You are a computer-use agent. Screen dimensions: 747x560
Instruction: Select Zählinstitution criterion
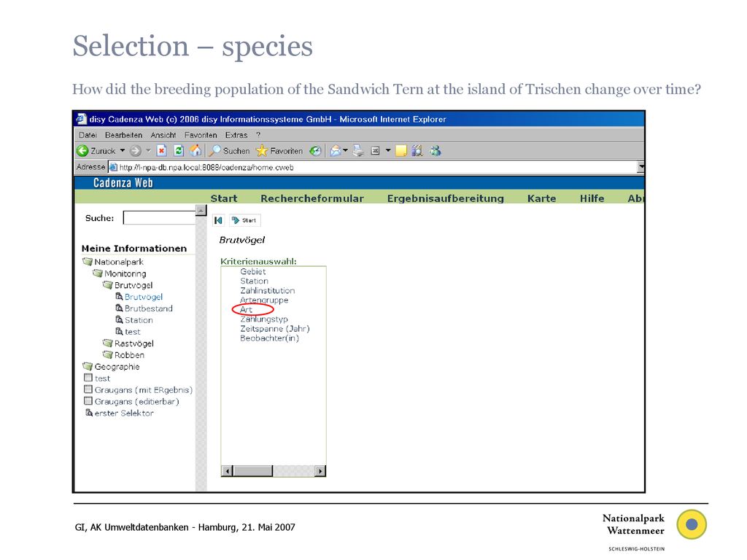(267, 290)
